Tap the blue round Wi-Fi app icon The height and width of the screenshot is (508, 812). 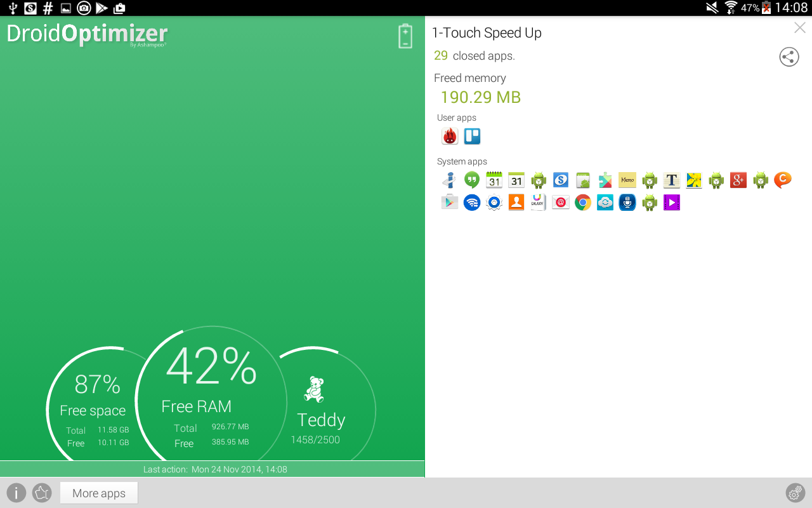pos(472,203)
